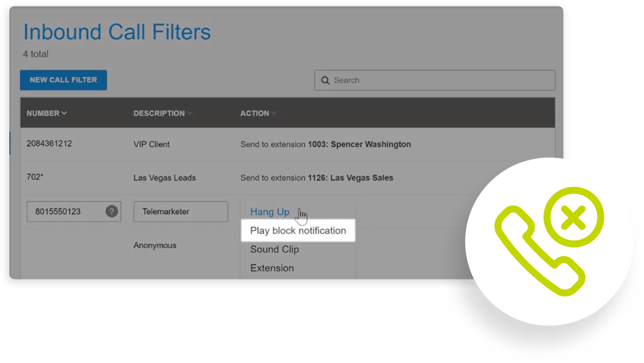Screen dimensions: 644x363
Task: Select the 2084361212 filter row
Action: 49,144
